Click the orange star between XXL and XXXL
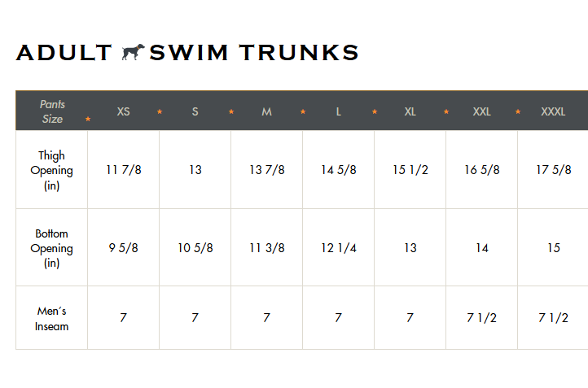Image resolution: width=588 pixels, height=388 pixels. coord(517,111)
